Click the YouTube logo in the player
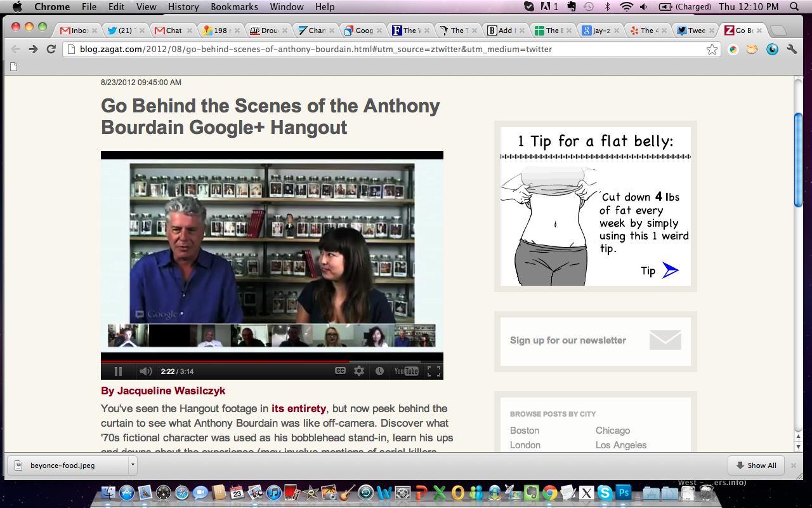This screenshot has height=508, width=812. [x=406, y=371]
